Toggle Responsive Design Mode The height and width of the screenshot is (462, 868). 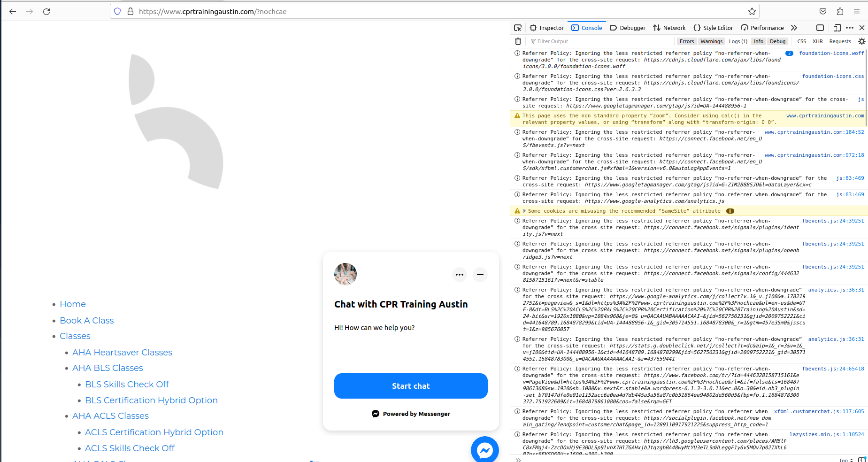point(837,28)
